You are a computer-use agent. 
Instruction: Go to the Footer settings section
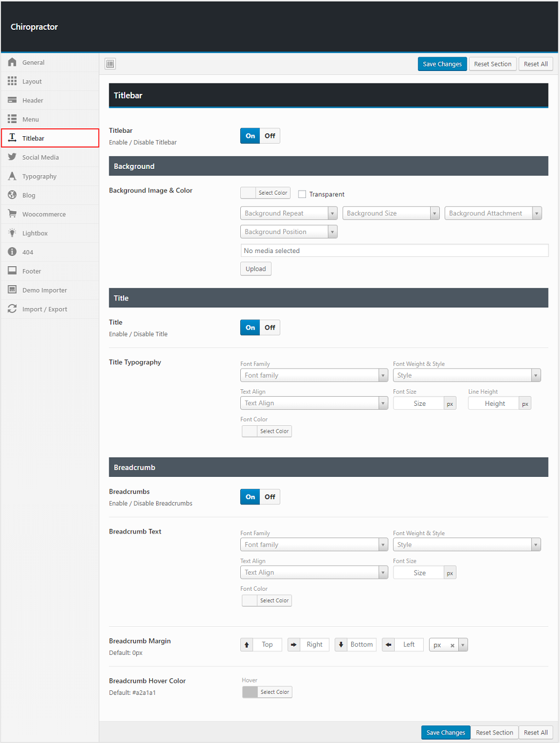(31, 271)
